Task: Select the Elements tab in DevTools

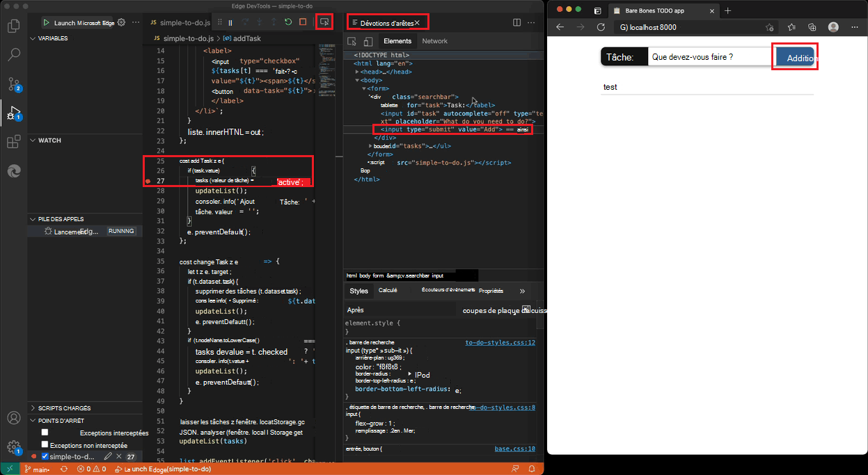Action: [397, 41]
